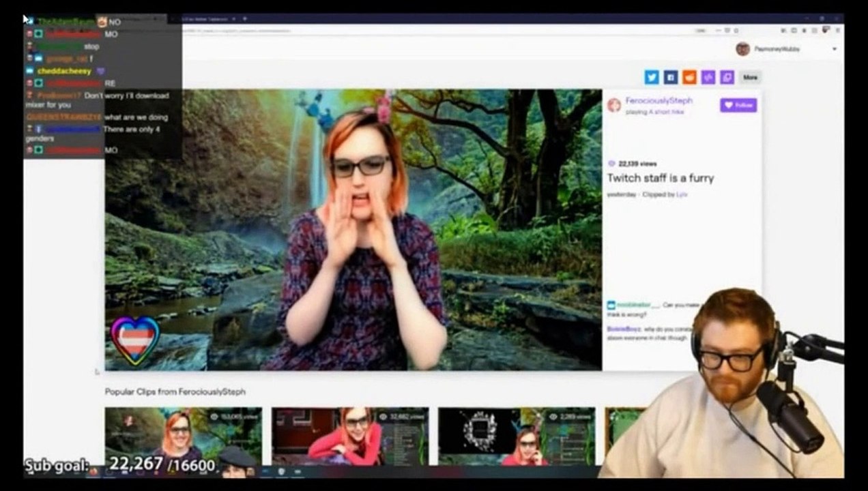
Task: Click the purple embed code share icon
Action: coord(708,77)
